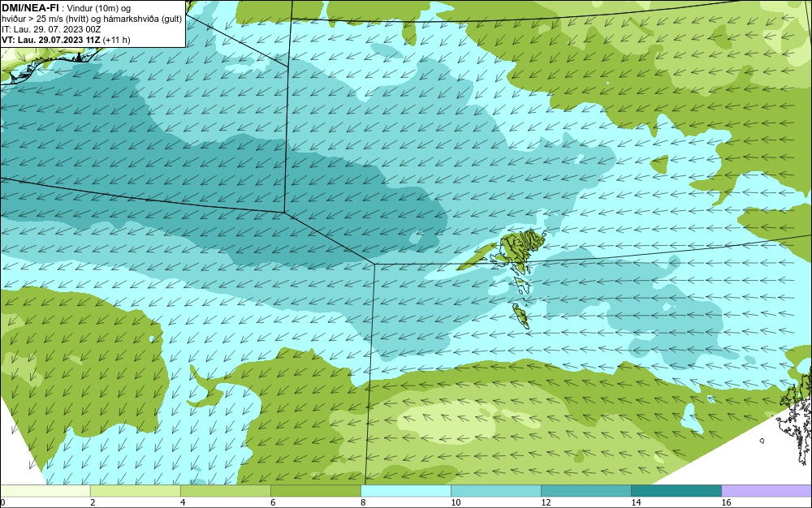This screenshot has height=508, width=812.
Task: Click the legend label "10"
Action: coord(456,502)
